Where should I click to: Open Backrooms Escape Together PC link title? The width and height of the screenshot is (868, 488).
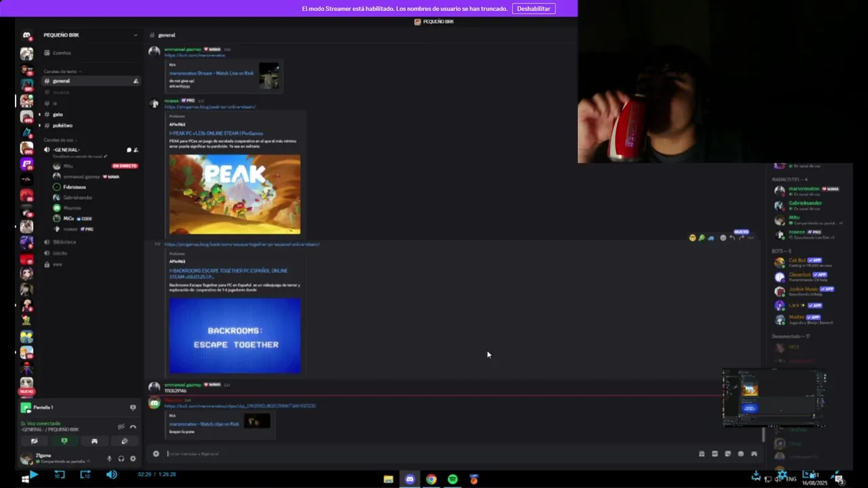tap(228, 274)
